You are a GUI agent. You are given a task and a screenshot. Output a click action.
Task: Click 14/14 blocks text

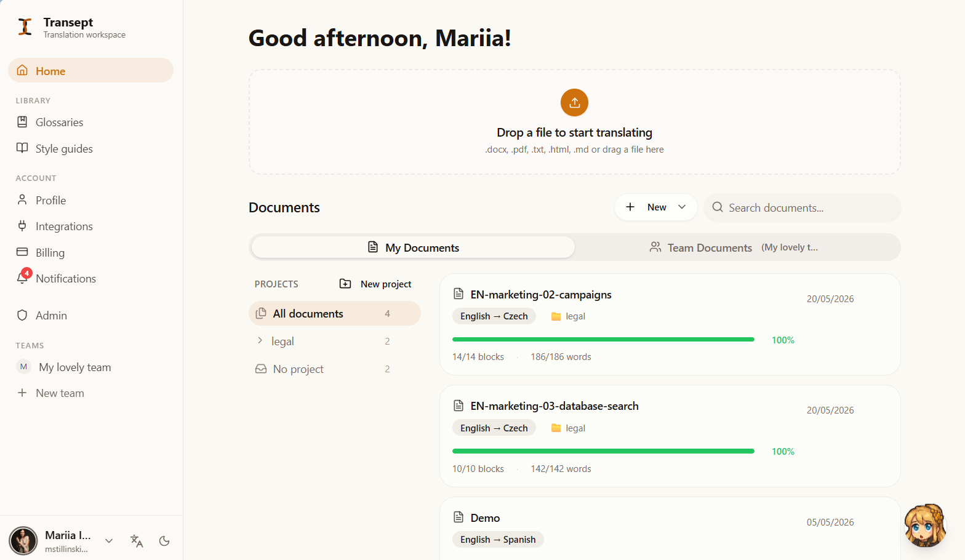pos(478,357)
